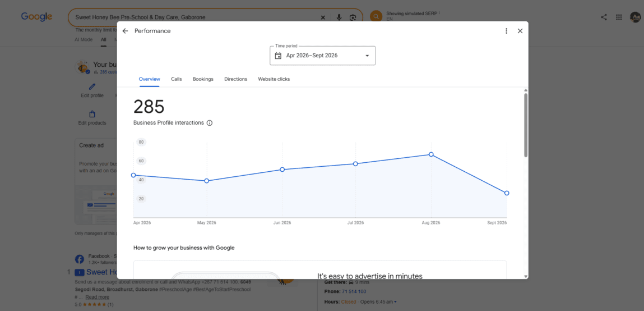This screenshot has height=311, width=644.
Task: Select the All results tab
Action: [x=104, y=39]
